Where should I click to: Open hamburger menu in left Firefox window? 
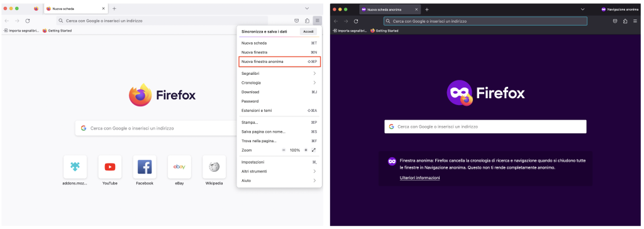pos(317,21)
